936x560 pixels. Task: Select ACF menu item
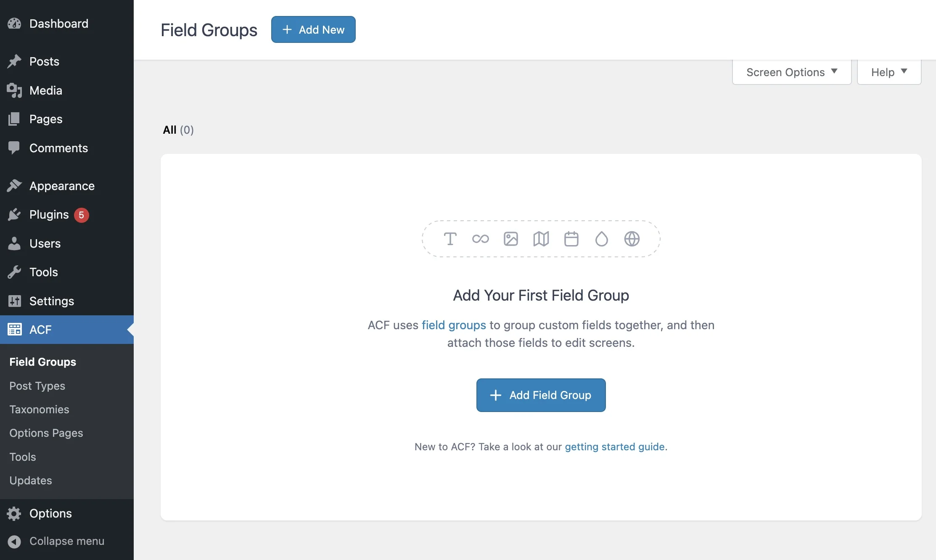(x=67, y=330)
